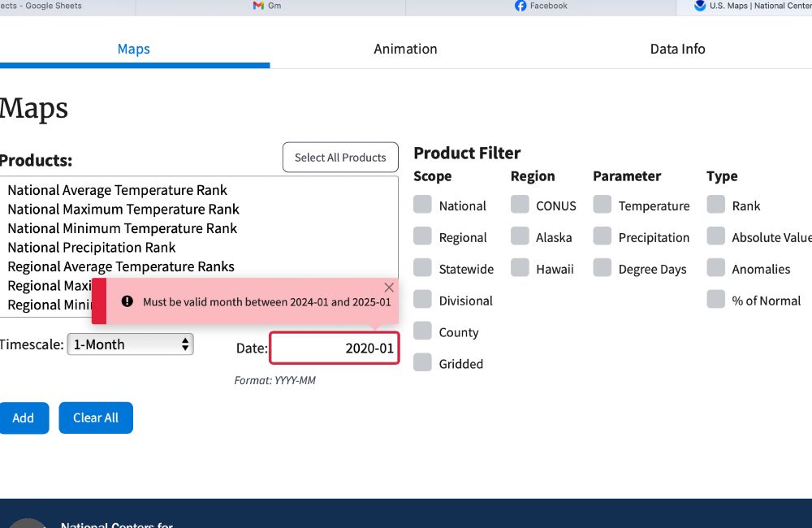
Task: Switch to the Animation tab
Action: [405, 49]
